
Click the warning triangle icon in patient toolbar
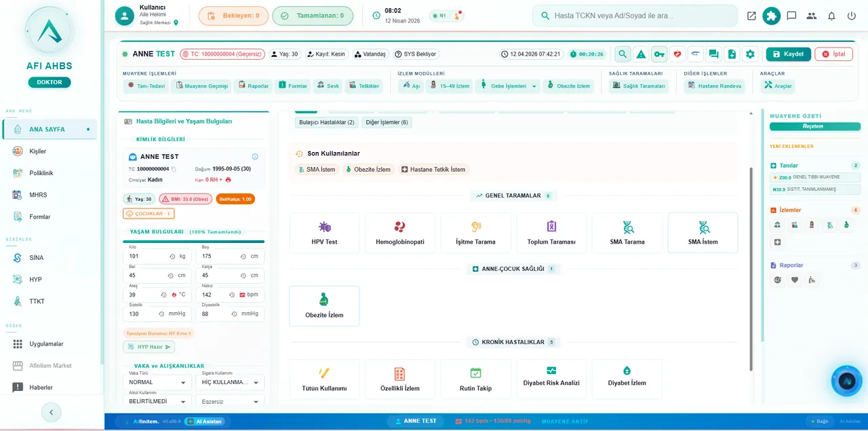point(641,54)
